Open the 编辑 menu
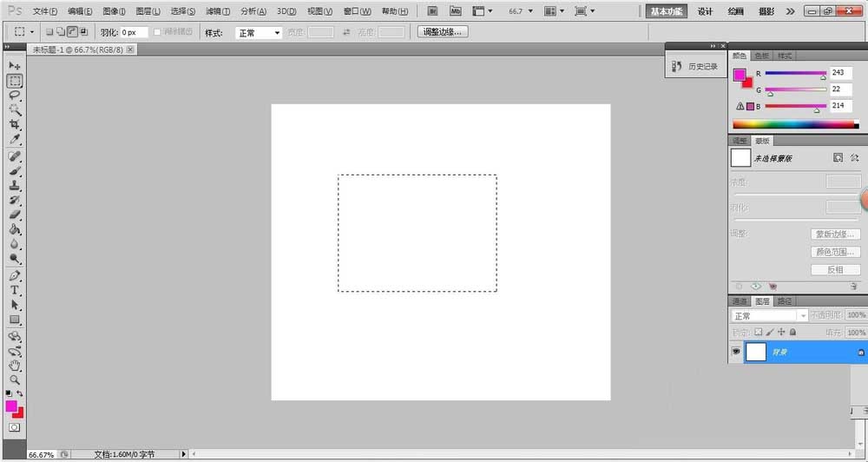This screenshot has height=462, width=868. 80,11
